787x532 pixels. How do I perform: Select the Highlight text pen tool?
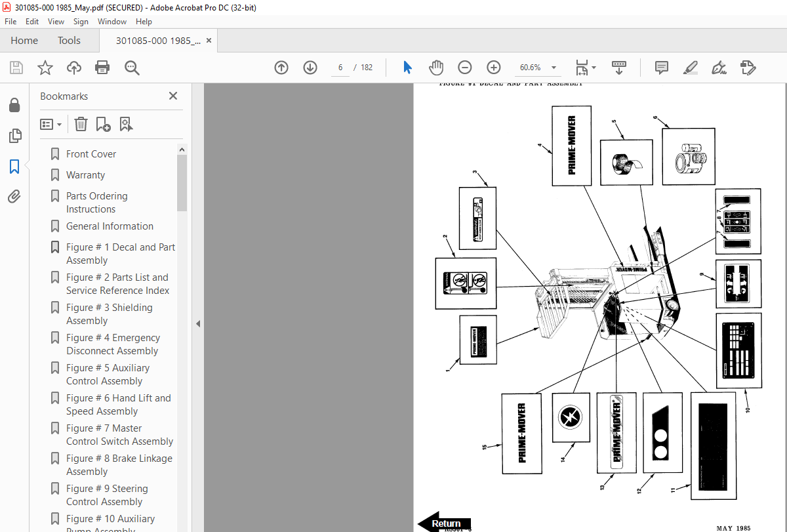690,68
